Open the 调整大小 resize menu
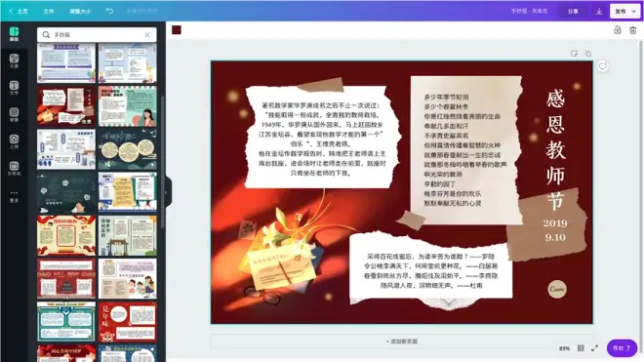644x362 pixels. tap(80, 11)
